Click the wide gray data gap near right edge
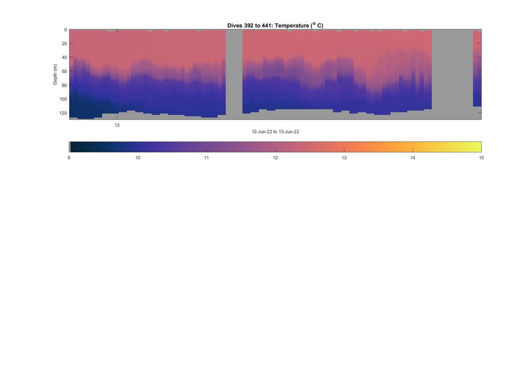 452,74
